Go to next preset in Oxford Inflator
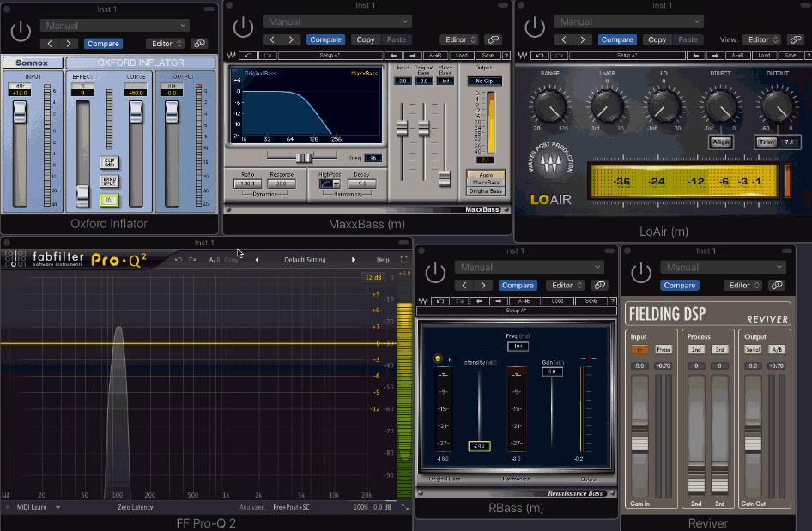 (x=69, y=44)
